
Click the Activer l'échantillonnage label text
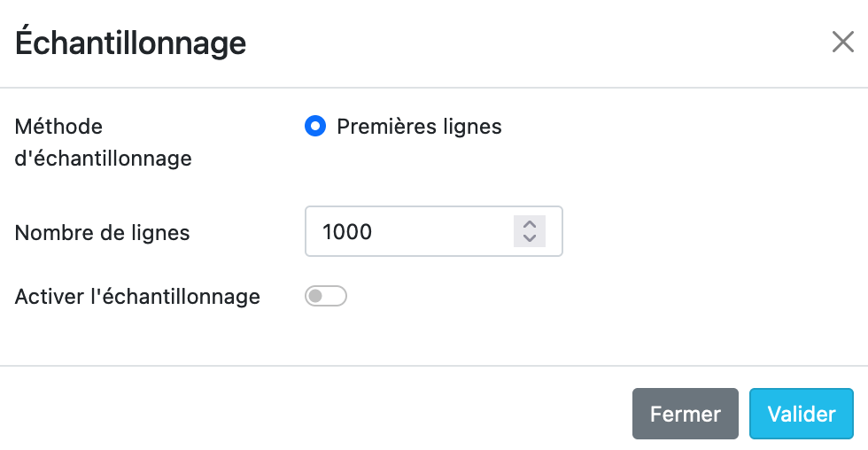(x=137, y=297)
